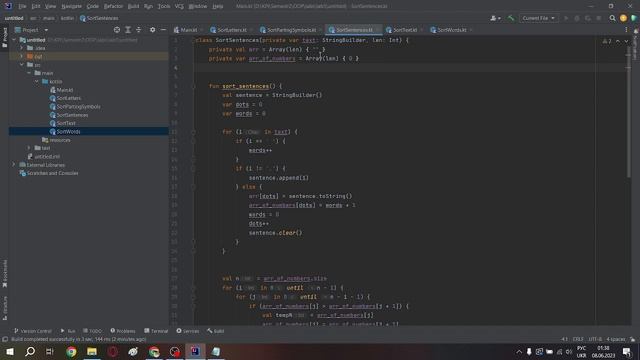Viewport: 640px width, 360px height.
Task: Select Scratches and Consoles node
Action: (52, 173)
